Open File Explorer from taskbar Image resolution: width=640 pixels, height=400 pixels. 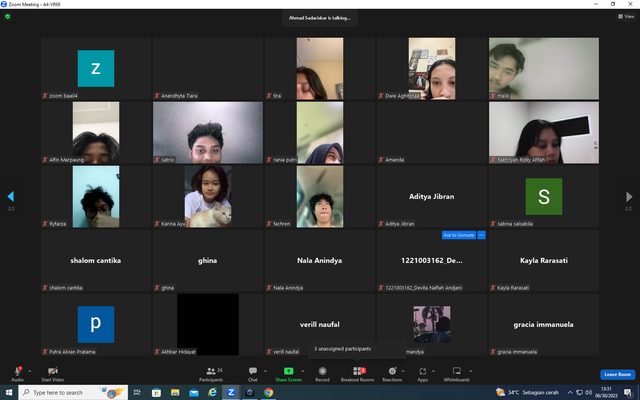point(175,392)
